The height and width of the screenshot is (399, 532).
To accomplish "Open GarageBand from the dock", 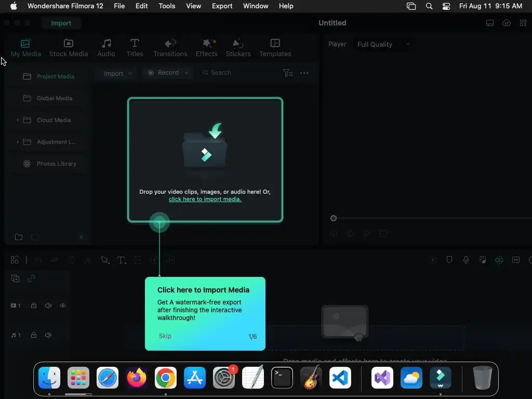I will point(311,377).
